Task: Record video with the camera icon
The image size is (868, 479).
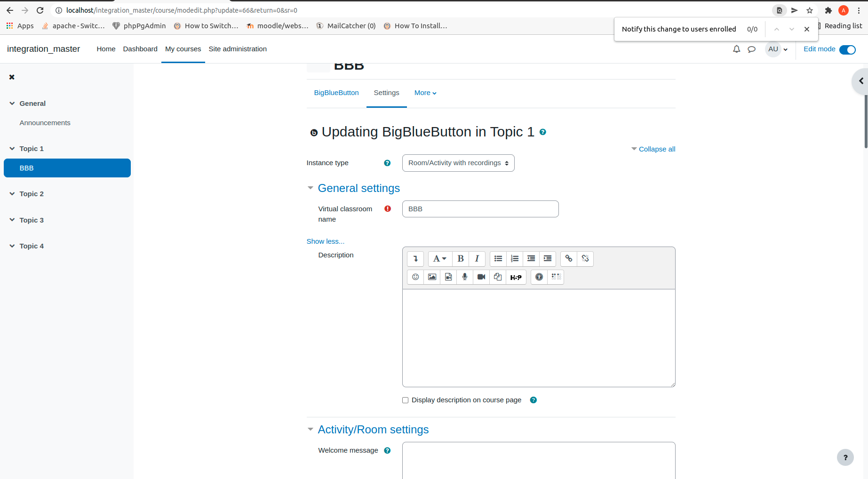Action: (481, 277)
